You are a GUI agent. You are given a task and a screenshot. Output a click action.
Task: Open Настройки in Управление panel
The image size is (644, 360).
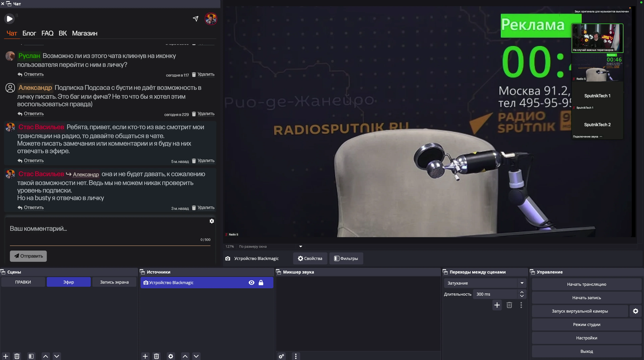click(586, 338)
